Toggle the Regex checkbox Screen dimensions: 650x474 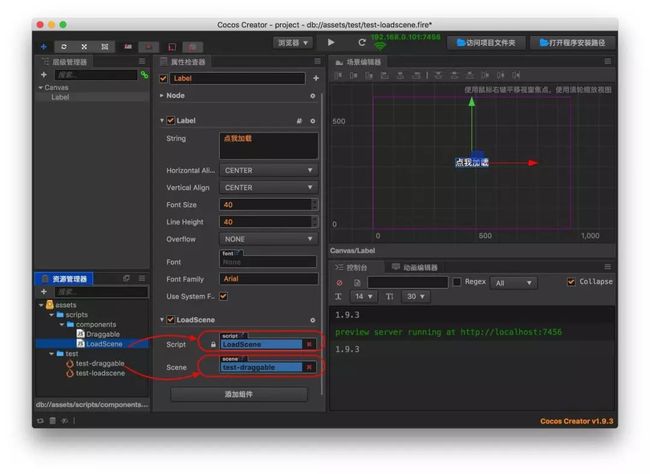(x=457, y=282)
